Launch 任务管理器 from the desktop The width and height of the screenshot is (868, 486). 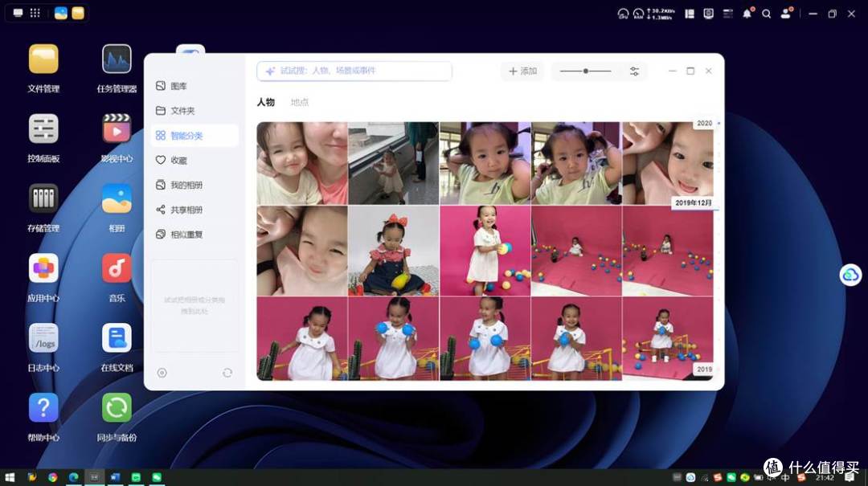(117, 59)
